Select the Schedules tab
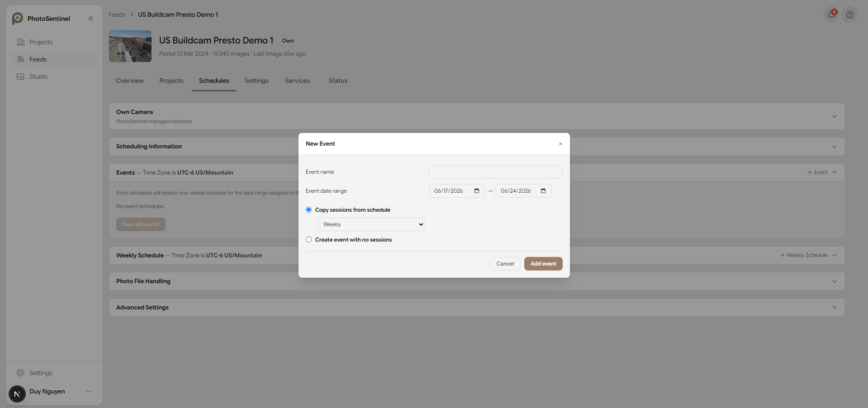This screenshot has width=868, height=408. 214,81
